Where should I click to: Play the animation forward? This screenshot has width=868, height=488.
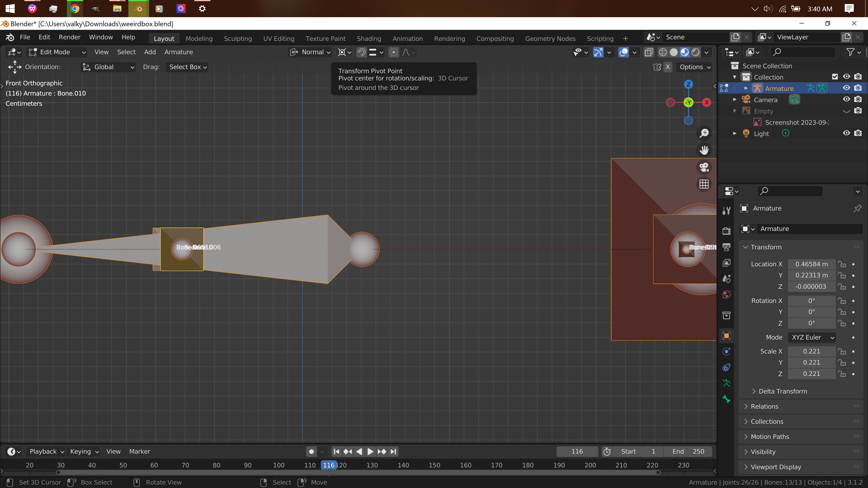pyautogui.click(x=370, y=452)
